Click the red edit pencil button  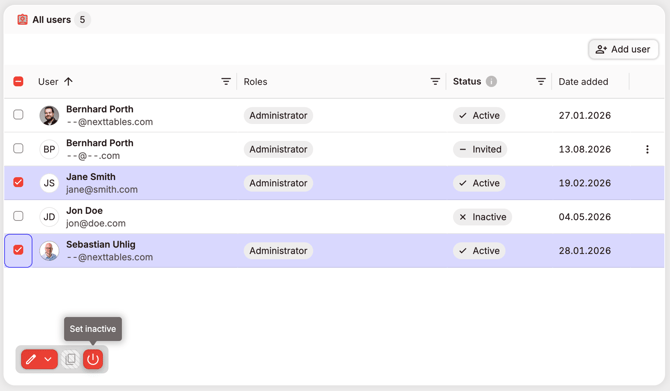(31, 359)
